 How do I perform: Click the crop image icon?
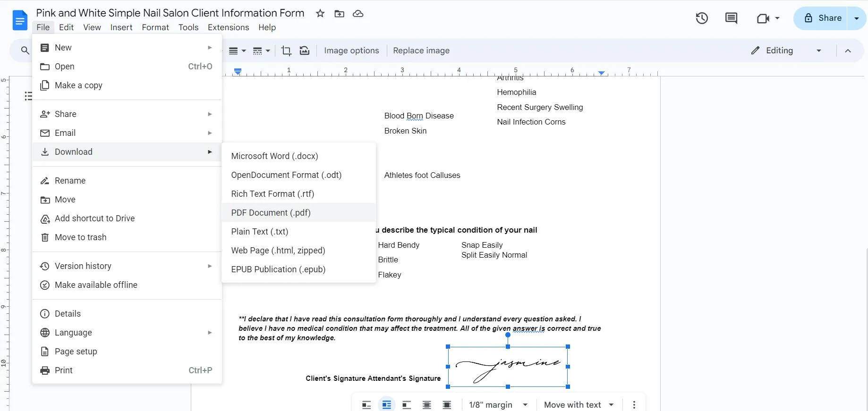coord(286,50)
